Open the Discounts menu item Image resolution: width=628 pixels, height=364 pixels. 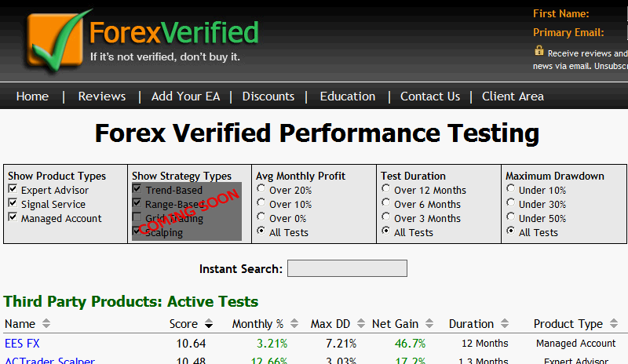268,96
